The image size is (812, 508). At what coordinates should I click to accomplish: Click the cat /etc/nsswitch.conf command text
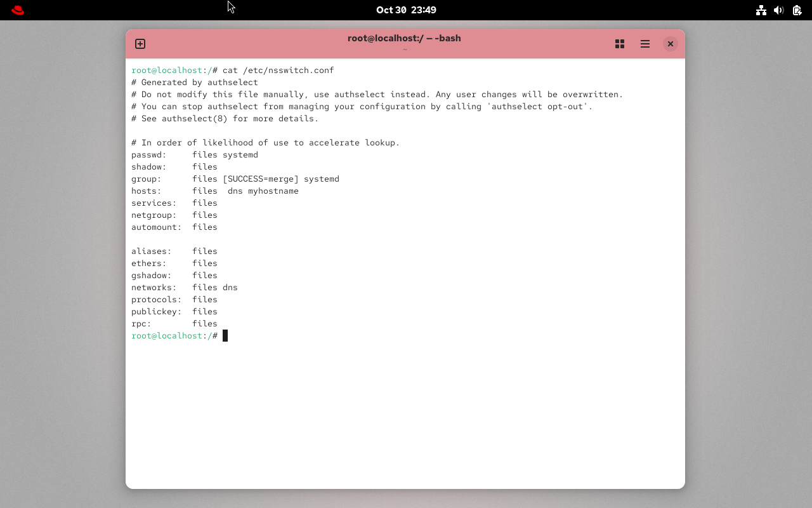[x=279, y=70]
